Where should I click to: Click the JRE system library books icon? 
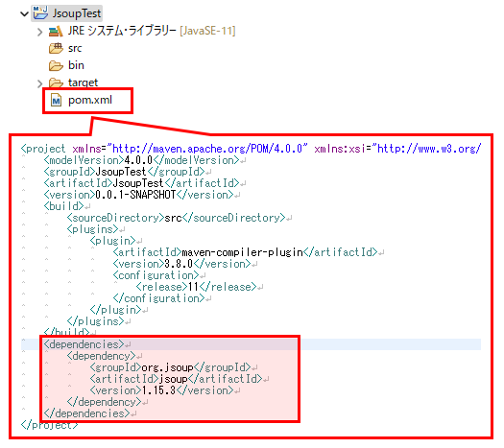click(x=56, y=31)
